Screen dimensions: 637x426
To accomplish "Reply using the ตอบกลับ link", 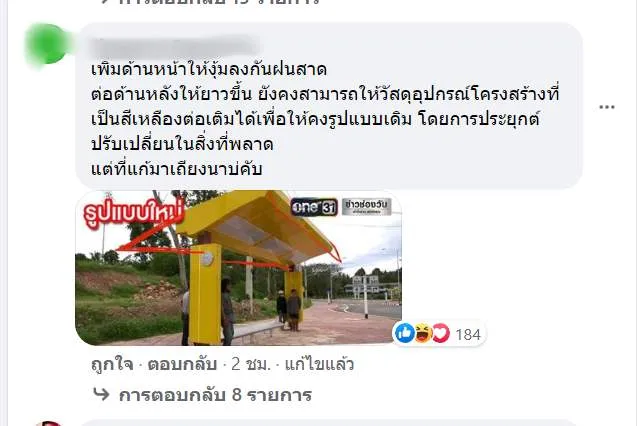I will [182, 364].
